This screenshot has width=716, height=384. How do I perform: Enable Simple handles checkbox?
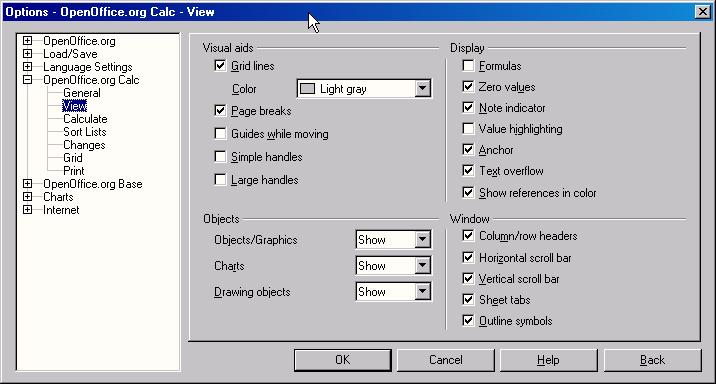coord(220,157)
